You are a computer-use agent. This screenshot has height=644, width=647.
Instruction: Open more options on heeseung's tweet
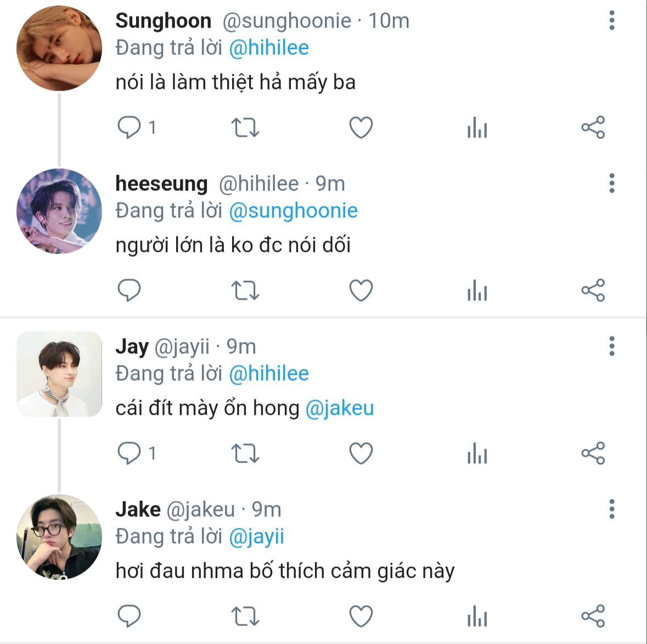[x=612, y=183]
